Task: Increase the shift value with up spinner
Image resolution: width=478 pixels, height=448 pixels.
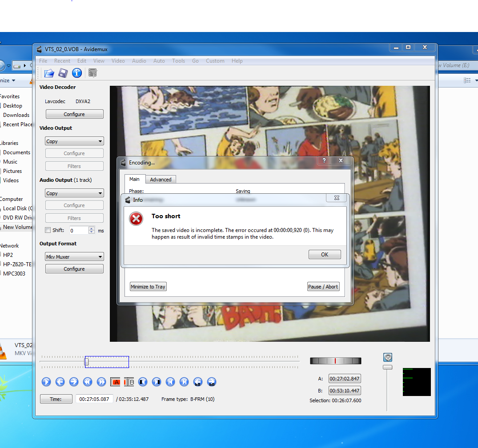Action: tap(92, 228)
